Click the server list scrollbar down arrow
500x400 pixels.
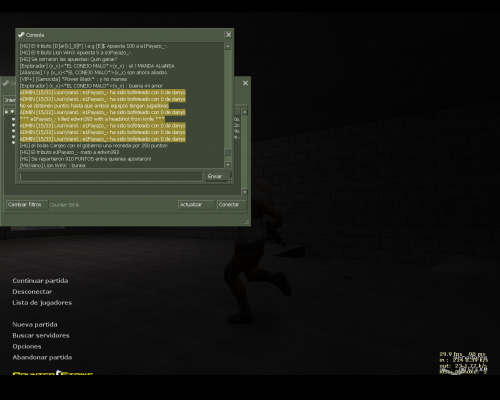[244, 192]
